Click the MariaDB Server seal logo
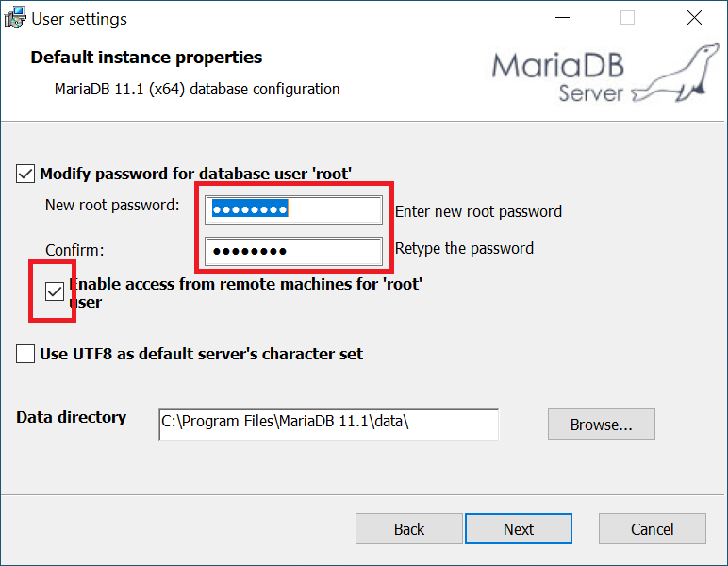This screenshot has height=566, width=728. [x=605, y=73]
